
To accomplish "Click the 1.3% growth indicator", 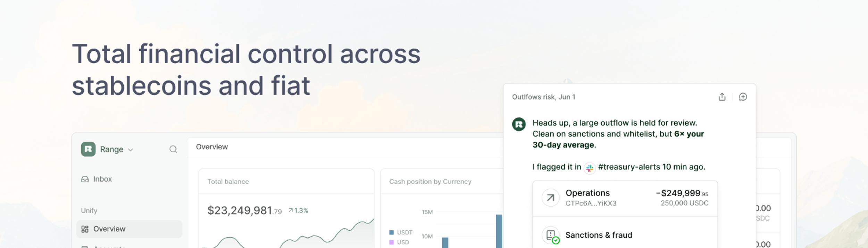I will 298,210.
